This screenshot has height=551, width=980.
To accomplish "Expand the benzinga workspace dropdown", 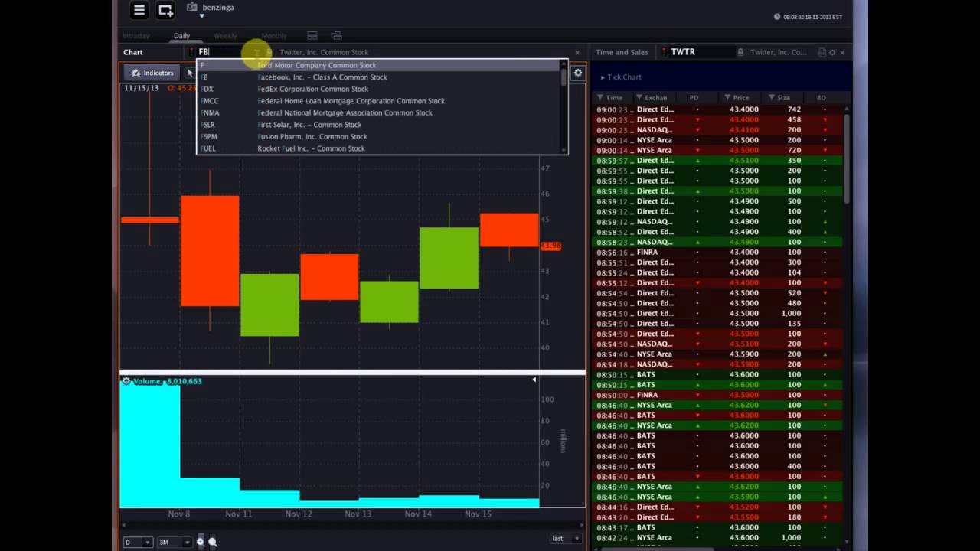I will (202, 15).
